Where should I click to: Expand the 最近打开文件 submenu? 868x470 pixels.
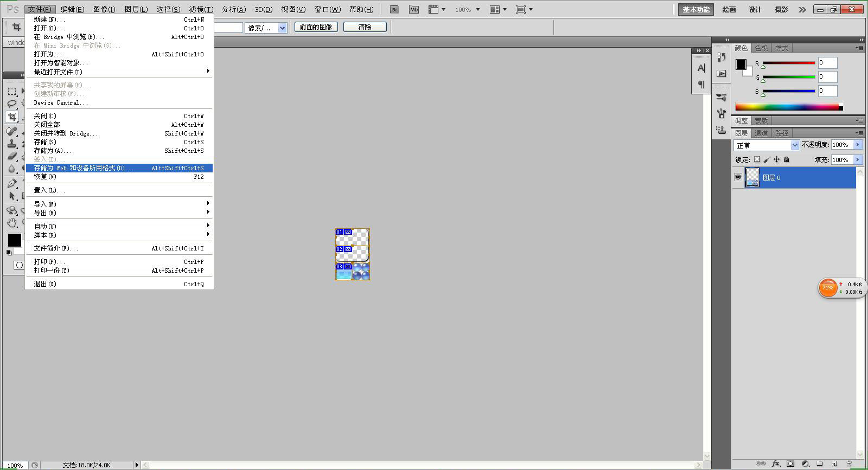coord(119,72)
